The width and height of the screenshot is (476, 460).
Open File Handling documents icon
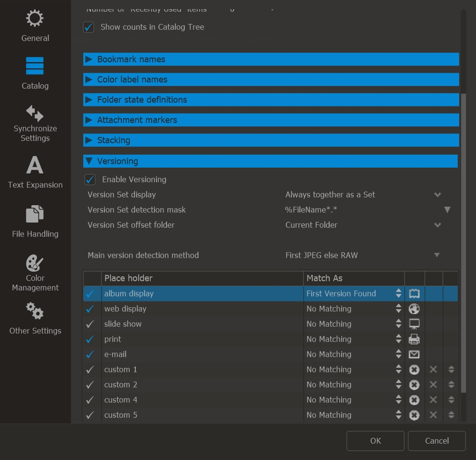click(x=35, y=213)
